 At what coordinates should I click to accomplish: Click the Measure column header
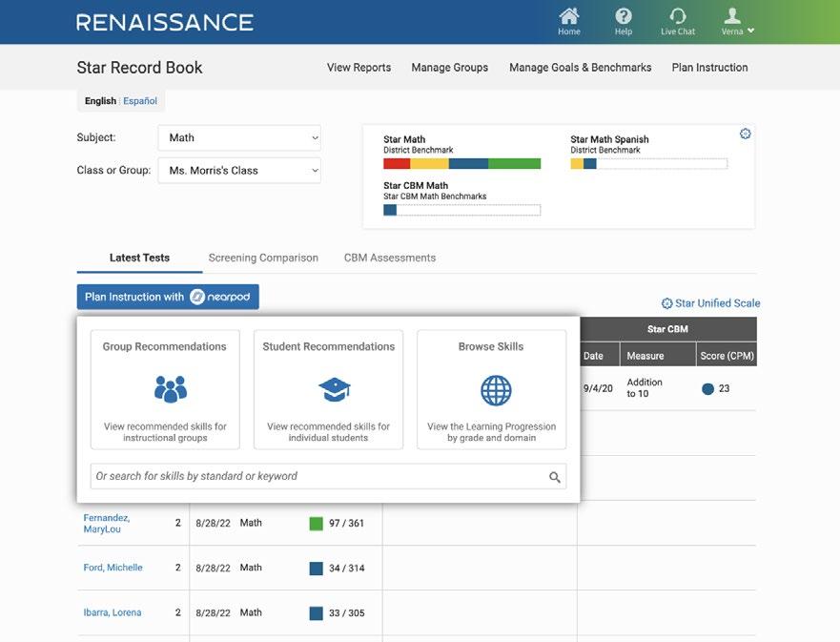tap(657, 355)
